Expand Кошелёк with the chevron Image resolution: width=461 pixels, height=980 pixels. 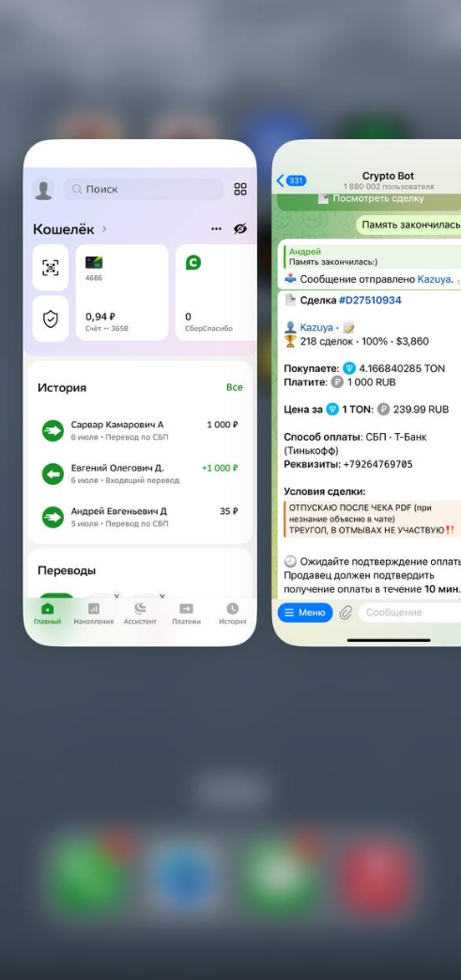(x=104, y=228)
